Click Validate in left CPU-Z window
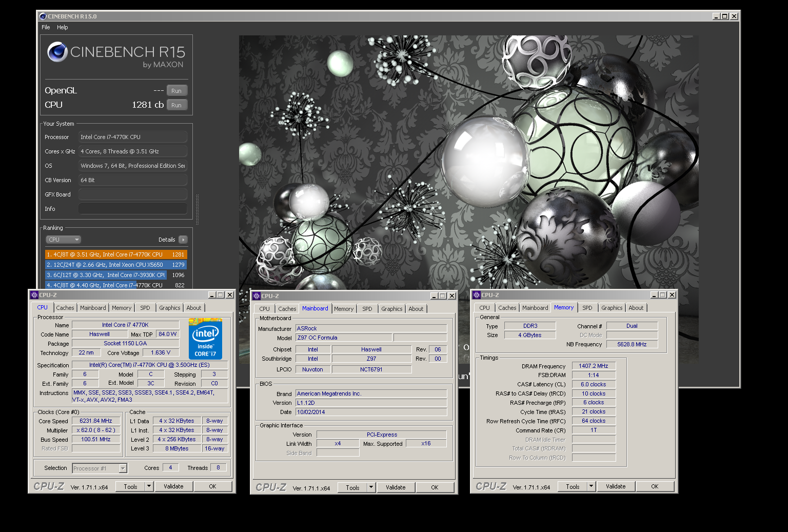This screenshot has height=532, width=788. click(x=173, y=486)
